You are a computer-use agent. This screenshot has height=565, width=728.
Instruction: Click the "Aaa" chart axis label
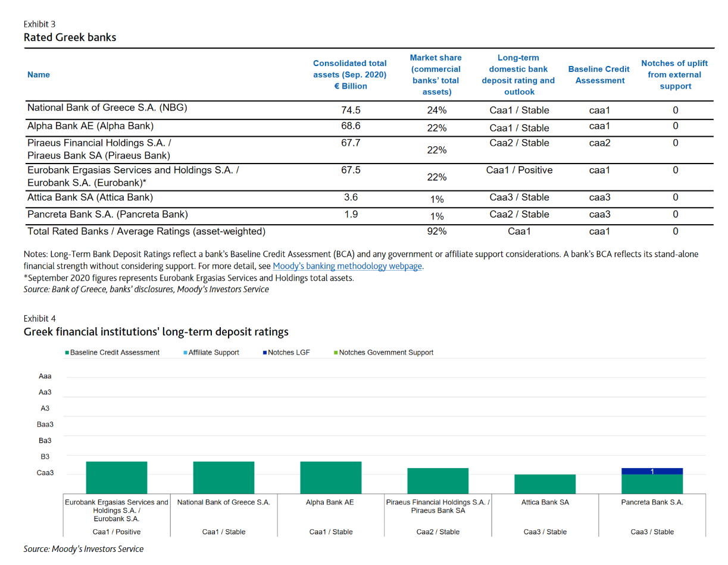coord(45,376)
